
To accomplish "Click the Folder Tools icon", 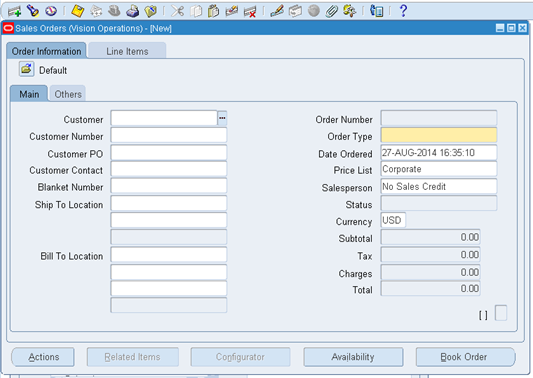I will pos(349,11).
